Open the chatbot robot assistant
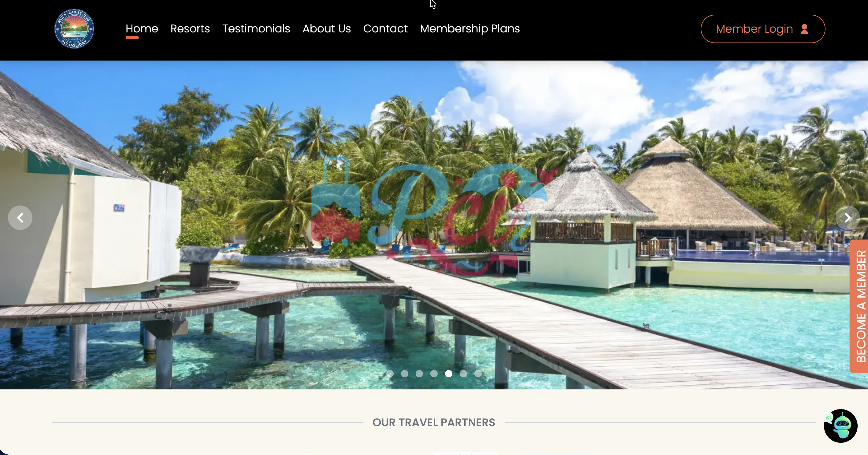 [x=840, y=426]
